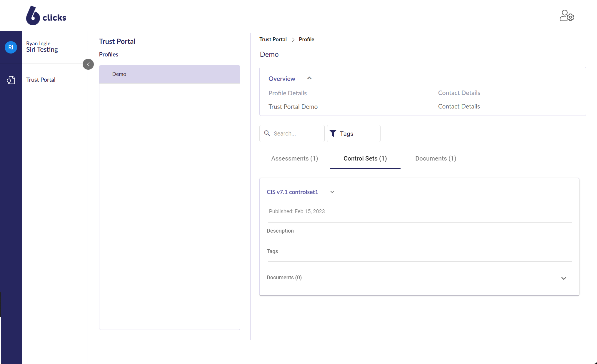The height and width of the screenshot is (364, 597).
Task: Click the dark Contact Details value text
Action: [x=459, y=106]
